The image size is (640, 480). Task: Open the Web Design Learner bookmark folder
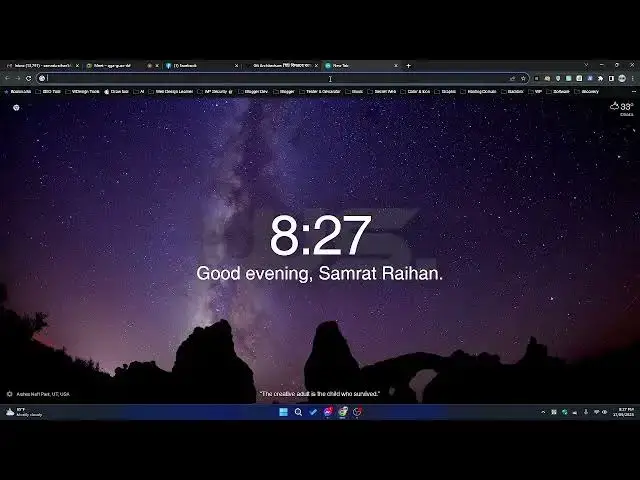(x=171, y=91)
